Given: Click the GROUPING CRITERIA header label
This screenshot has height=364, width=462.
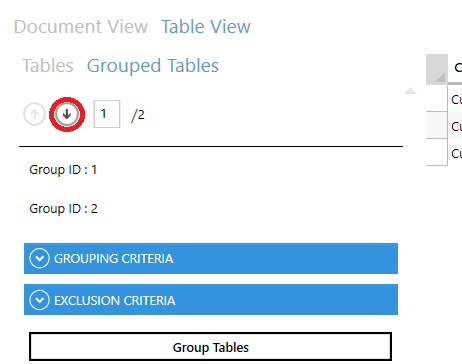Looking at the screenshot, I should click(113, 259).
